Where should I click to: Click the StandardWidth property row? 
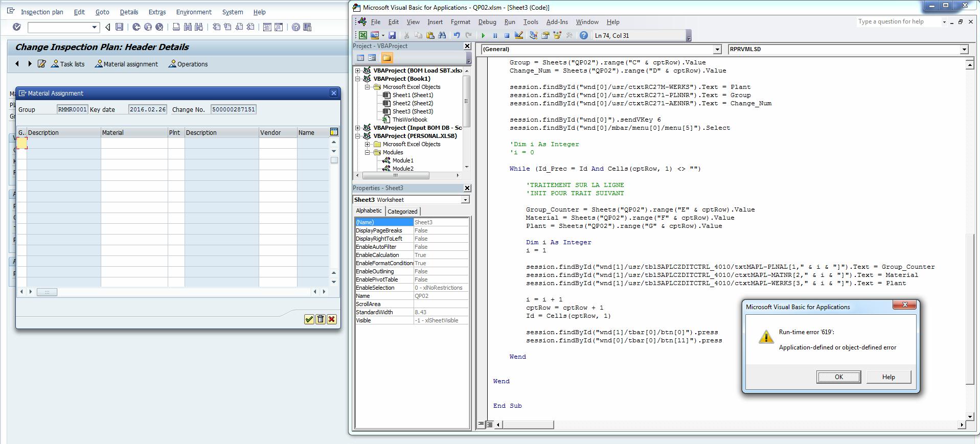click(x=412, y=312)
